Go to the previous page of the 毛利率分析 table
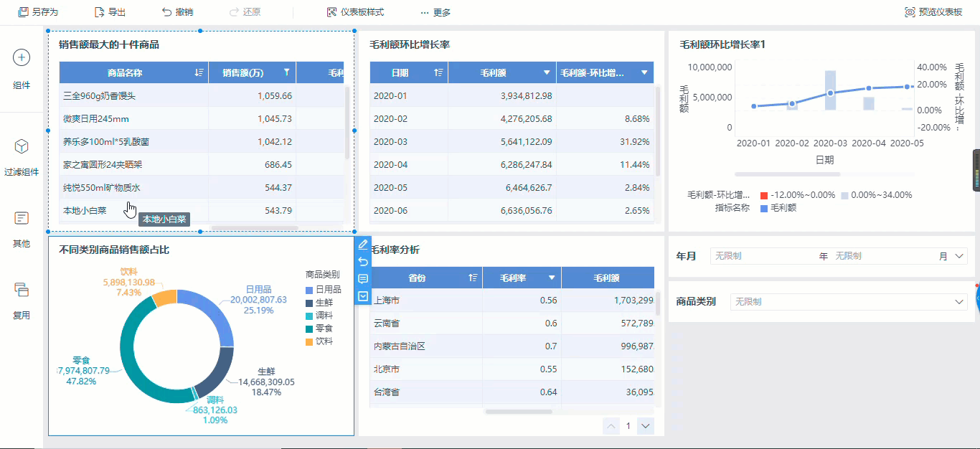The width and height of the screenshot is (980, 449). pyautogui.click(x=611, y=426)
